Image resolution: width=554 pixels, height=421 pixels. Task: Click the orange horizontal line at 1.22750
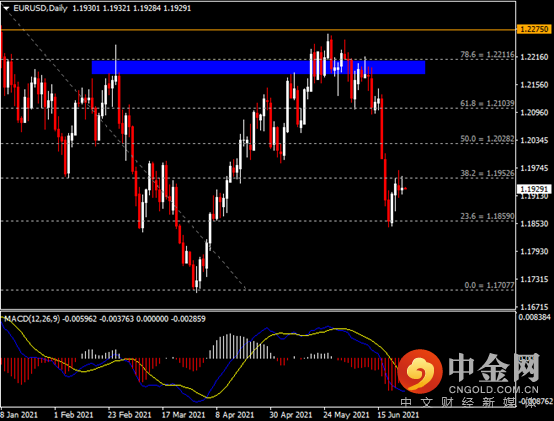[258, 30]
